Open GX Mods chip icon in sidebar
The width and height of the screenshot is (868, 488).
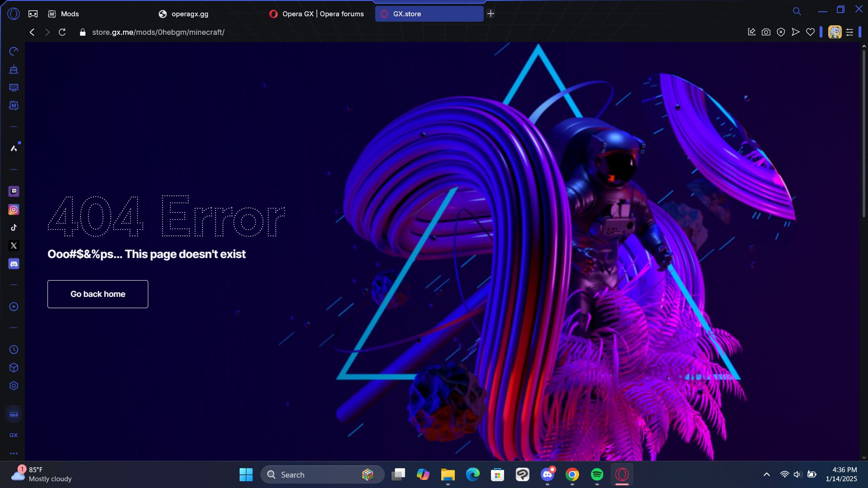point(14,106)
